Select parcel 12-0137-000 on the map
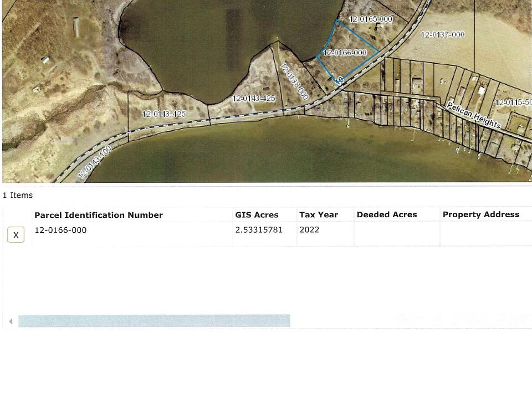Viewport: 532px width, 399px height. coord(443,34)
